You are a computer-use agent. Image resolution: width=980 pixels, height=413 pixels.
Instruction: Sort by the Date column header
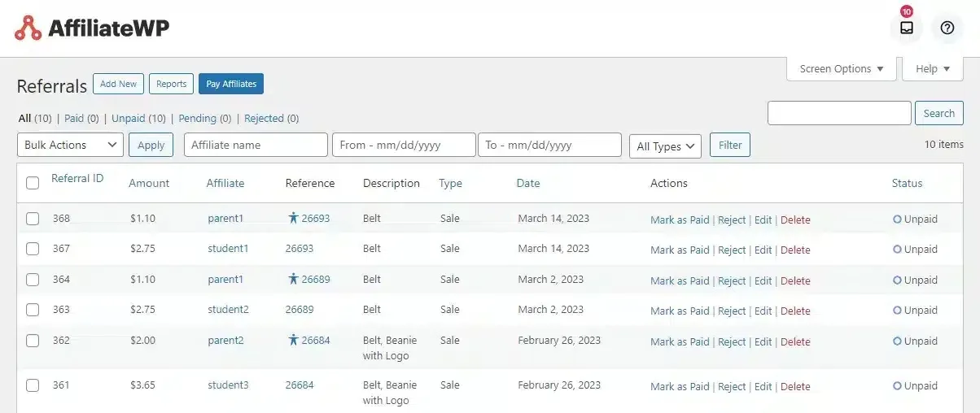pos(528,183)
